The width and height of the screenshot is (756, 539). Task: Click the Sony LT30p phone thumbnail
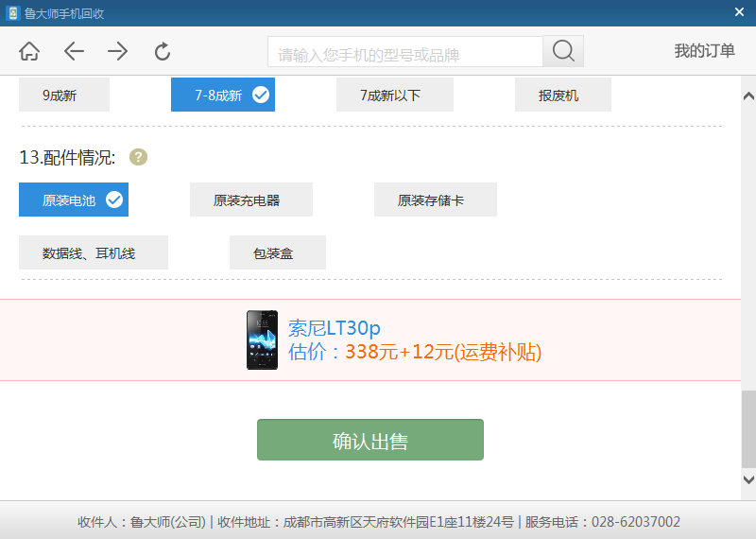(263, 339)
